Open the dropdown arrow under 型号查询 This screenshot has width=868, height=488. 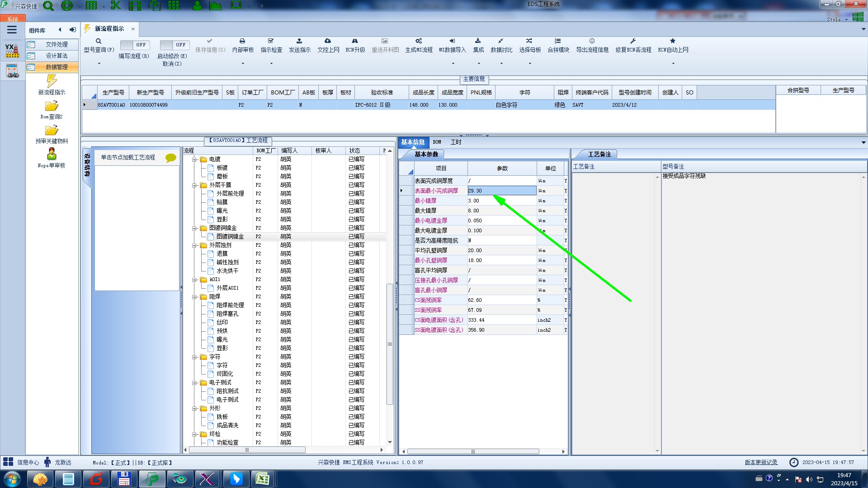(99, 64)
